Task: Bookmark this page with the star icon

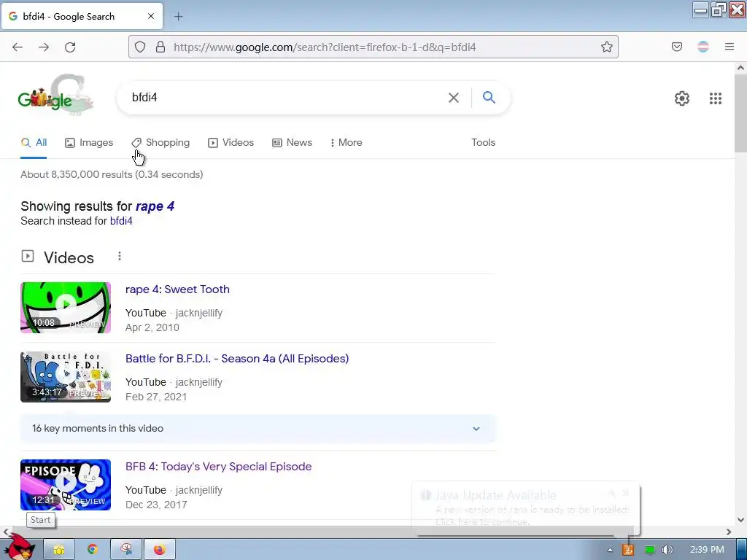Action: coord(606,47)
